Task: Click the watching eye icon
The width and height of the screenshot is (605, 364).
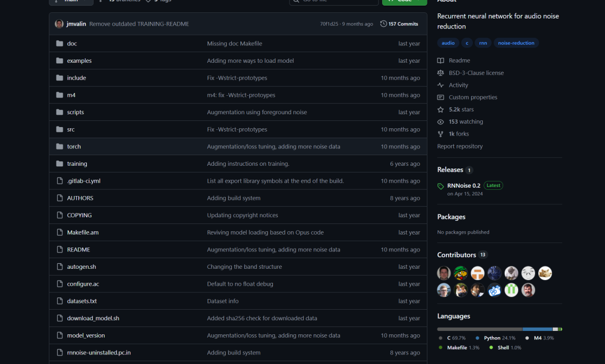Action: click(x=441, y=122)
